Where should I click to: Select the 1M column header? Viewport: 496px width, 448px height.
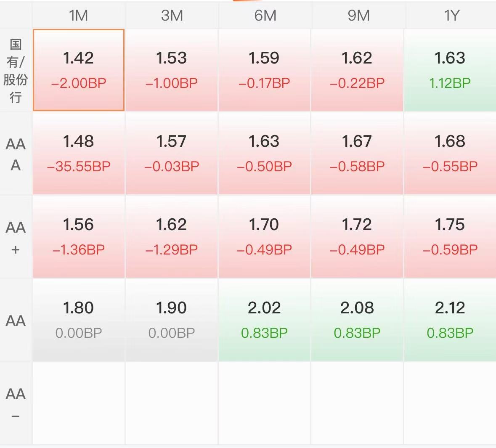tap(78, 15)
